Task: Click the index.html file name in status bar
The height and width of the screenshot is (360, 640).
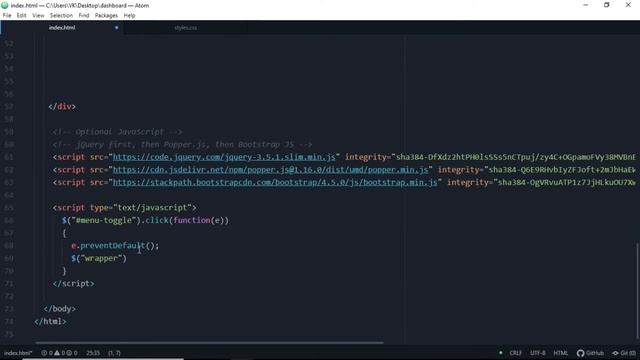Action: tap(18, 353)
